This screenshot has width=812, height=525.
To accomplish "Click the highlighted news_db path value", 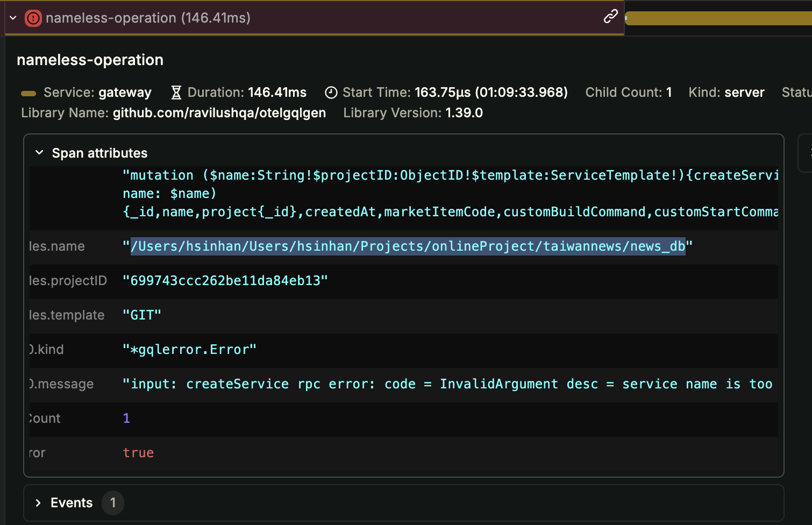I will point(408,246).
